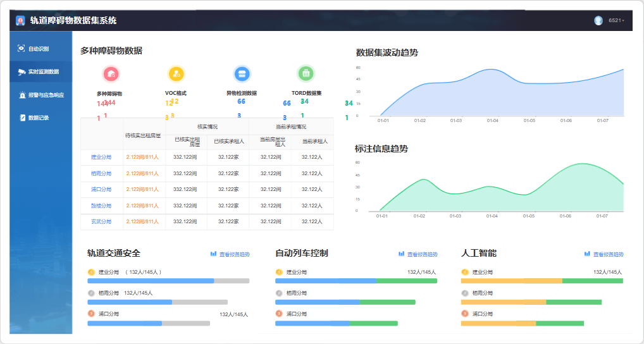The height and width of the screenshot is (344, 644).
Task: Click the 报警与应急响应 alarm icon in sidebar
Action: [22, 95]
